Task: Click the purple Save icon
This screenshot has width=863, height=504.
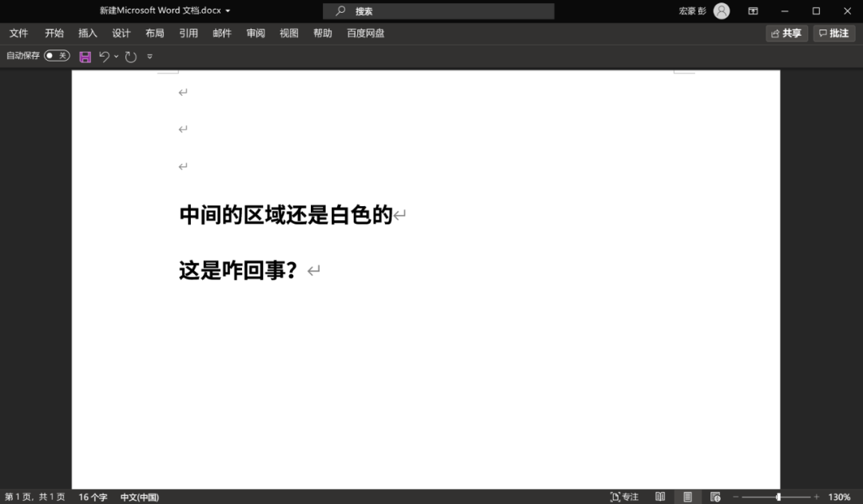Action: pos(86,57)
